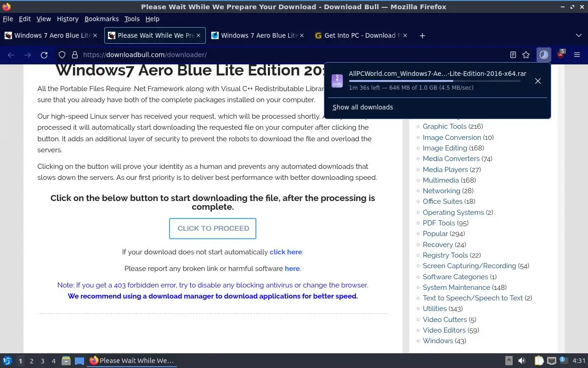The image size is (588, 368).
Task: Open Office Suites category
Action: pyautogui.click(x=442, y=201)
